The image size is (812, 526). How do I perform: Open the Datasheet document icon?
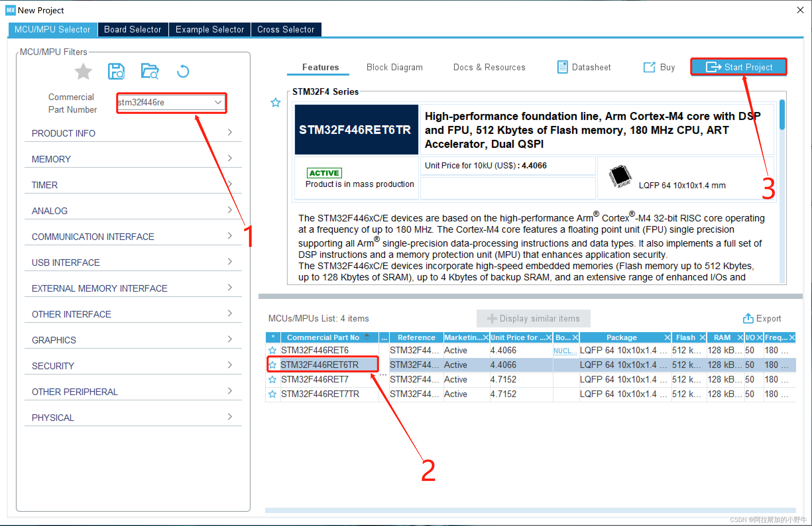click(x=562, y=67)
